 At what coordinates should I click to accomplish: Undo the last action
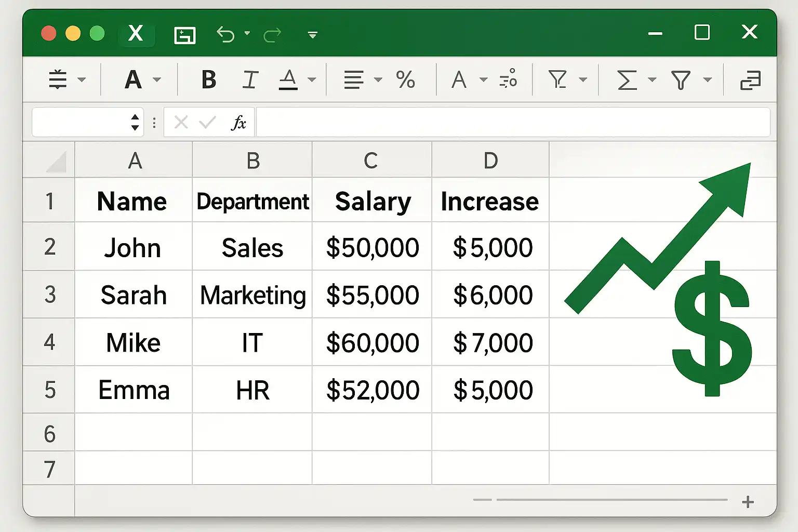225,34
